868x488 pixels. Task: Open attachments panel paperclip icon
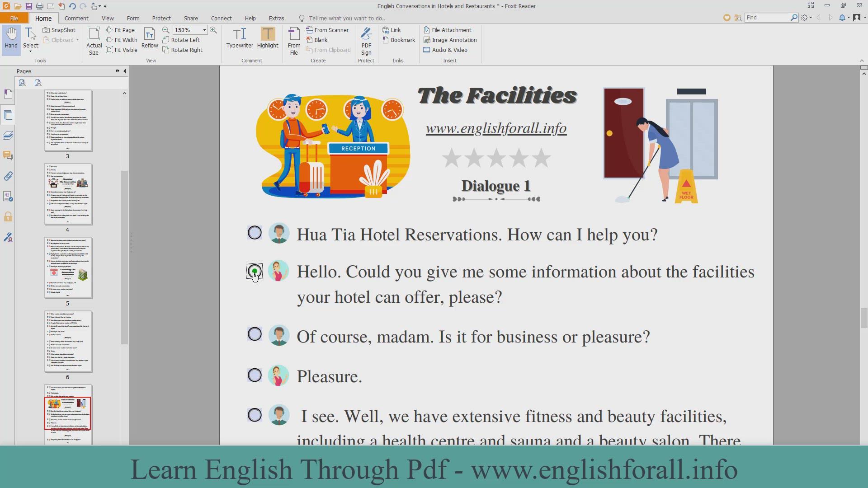(x=8, y=176)
